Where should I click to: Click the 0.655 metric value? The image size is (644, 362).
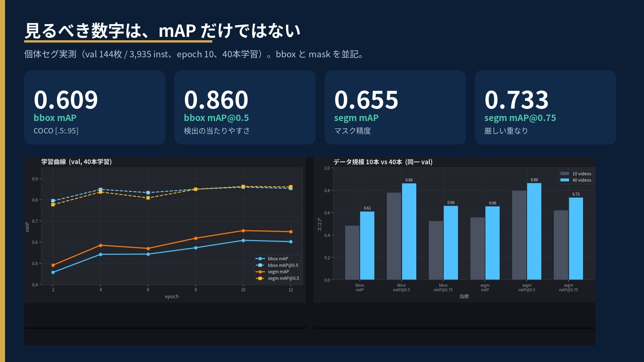tap(366, 100)
